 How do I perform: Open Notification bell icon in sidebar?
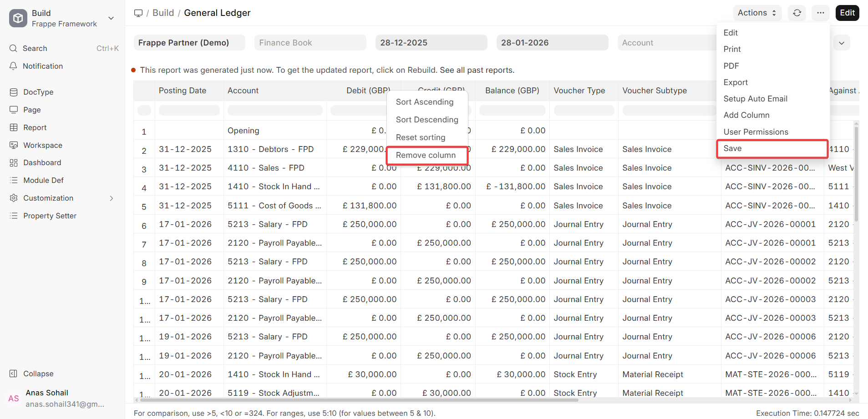click(x=13, y=66)
